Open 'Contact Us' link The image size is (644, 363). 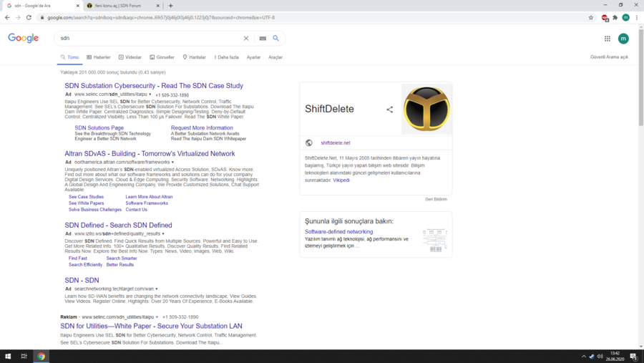[137, 210]
